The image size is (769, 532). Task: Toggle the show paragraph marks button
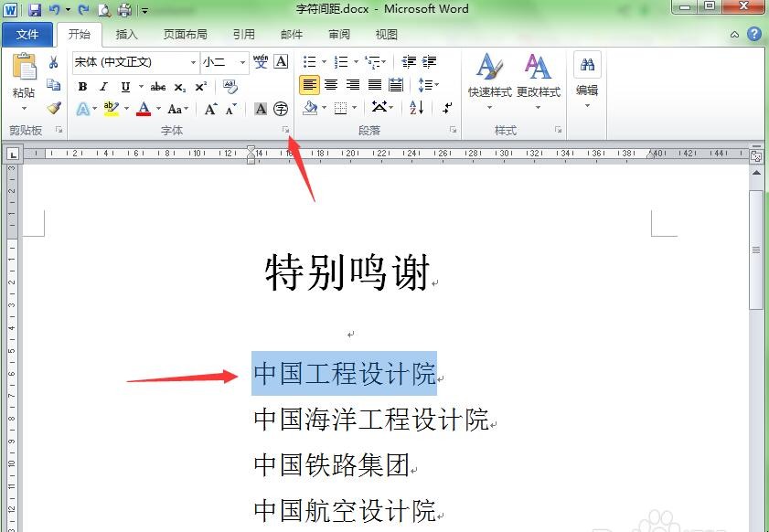pos(446,108)
